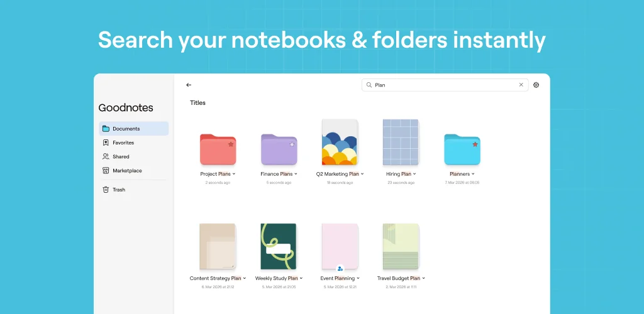Viewport: 644px width, 314px height.
Task: Open the Q2 Marketing Plan notebook cover
Action: point(340,143)
